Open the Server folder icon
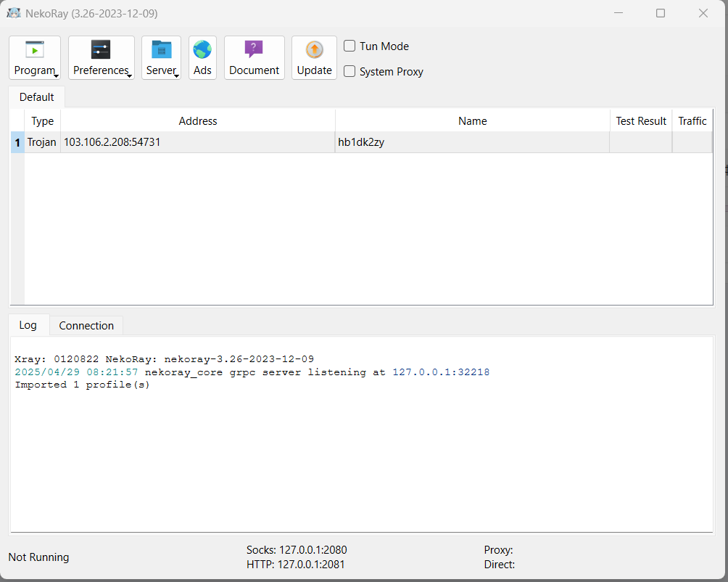This screenshot has width=728, height=582. [x=162, y=49]
